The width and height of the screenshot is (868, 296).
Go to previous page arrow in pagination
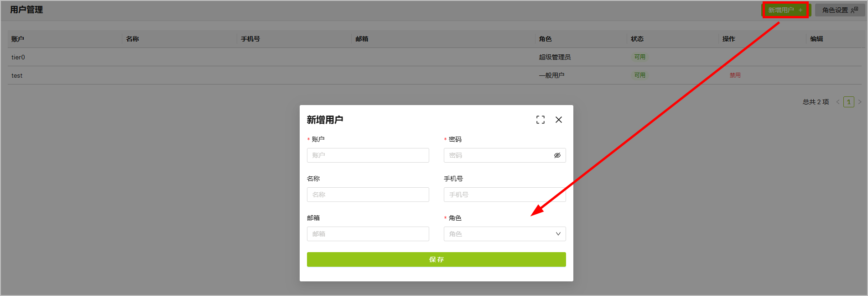click(838, 102)
